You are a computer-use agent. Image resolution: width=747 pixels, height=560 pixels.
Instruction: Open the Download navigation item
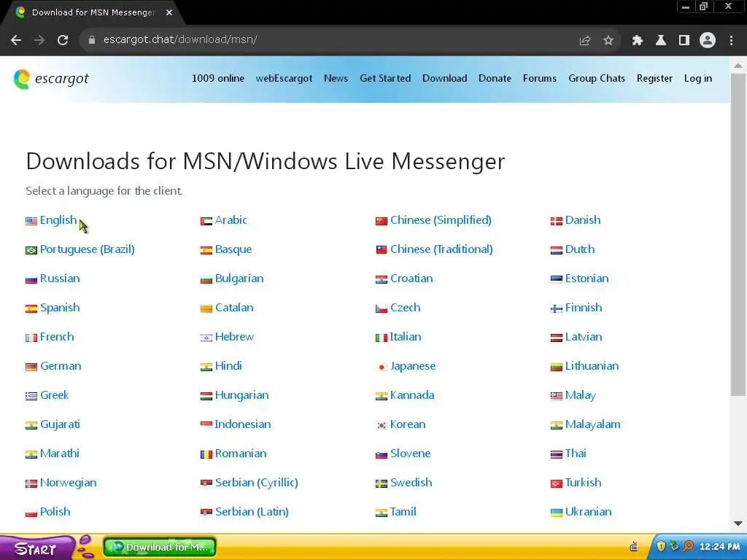444,79
